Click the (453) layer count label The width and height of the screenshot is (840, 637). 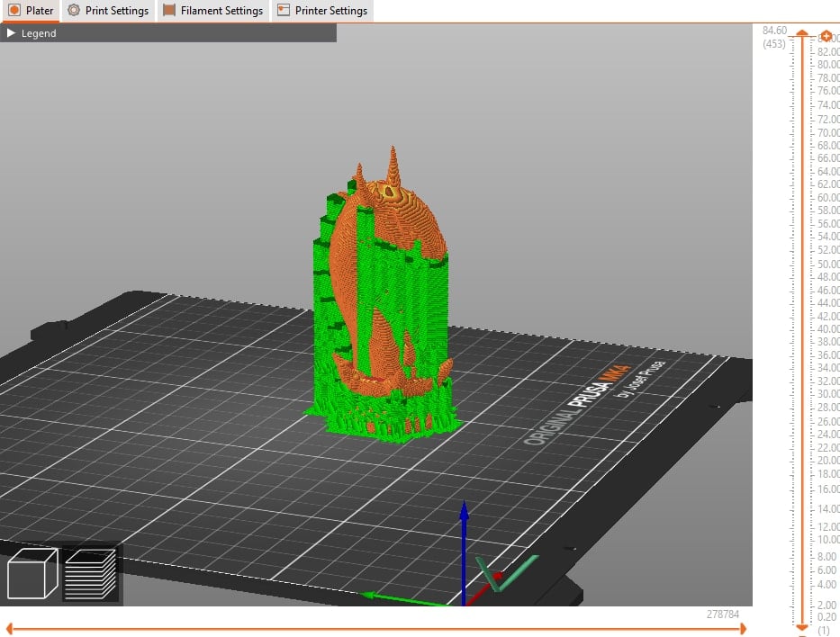[774, 44]
